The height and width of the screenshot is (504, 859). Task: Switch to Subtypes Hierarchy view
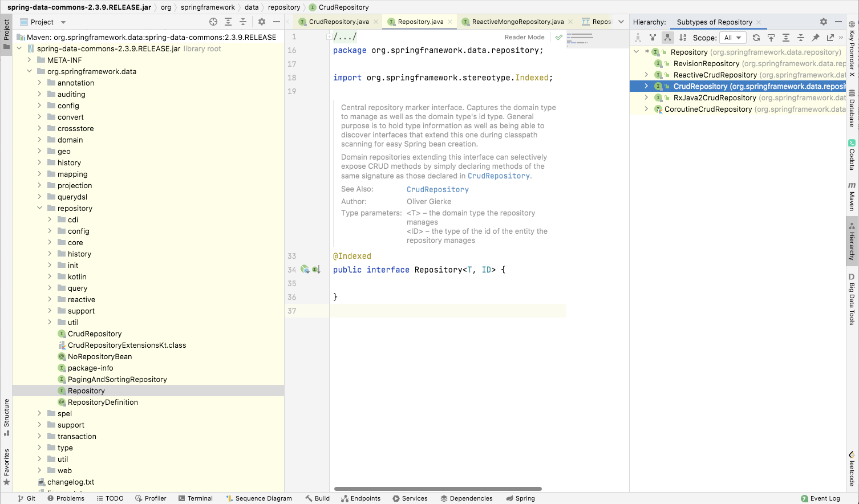coord(667,38)
